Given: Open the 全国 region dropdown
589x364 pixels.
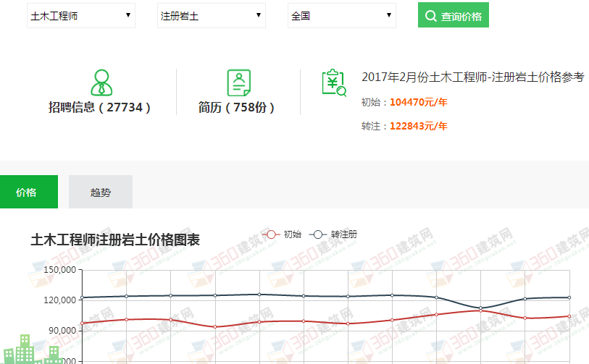Looking at the screenshot, I should click(341, 15).
